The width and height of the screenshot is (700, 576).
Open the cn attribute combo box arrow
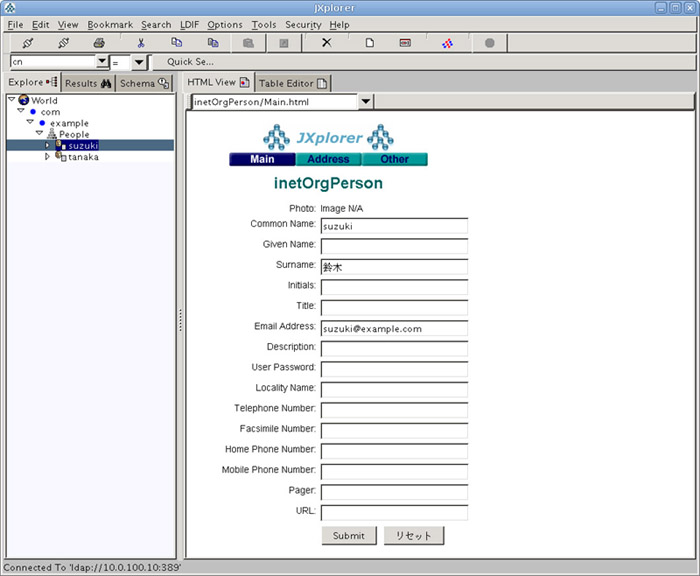click(x=102, y=61)
